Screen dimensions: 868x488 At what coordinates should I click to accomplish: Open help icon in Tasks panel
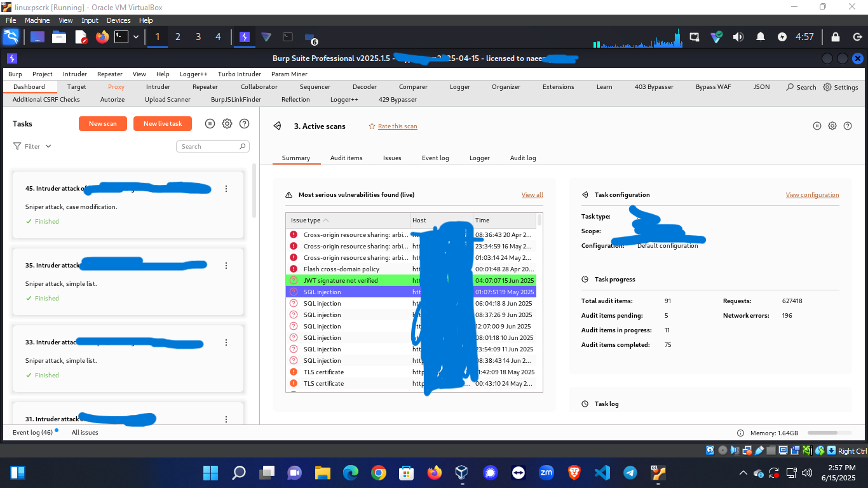point(244,123)
